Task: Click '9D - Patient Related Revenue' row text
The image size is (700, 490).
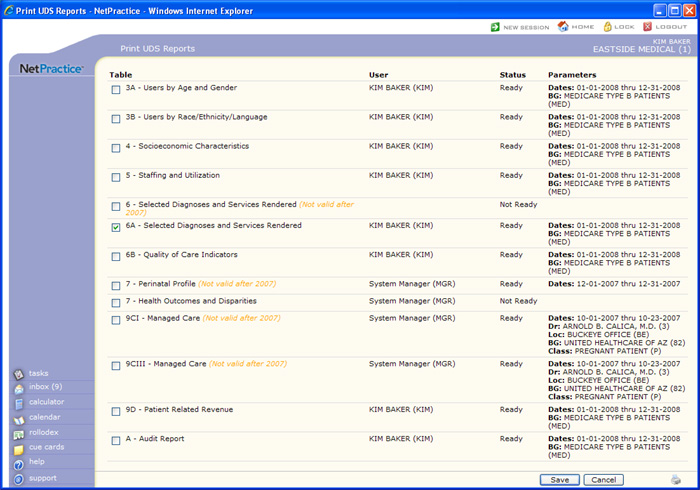Action: click(179, 409)
